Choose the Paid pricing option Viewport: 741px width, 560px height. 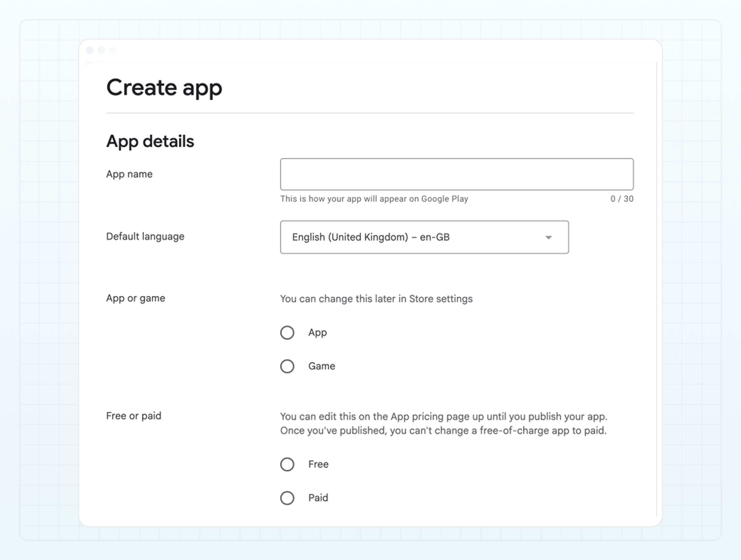click(x=287, y=498)
